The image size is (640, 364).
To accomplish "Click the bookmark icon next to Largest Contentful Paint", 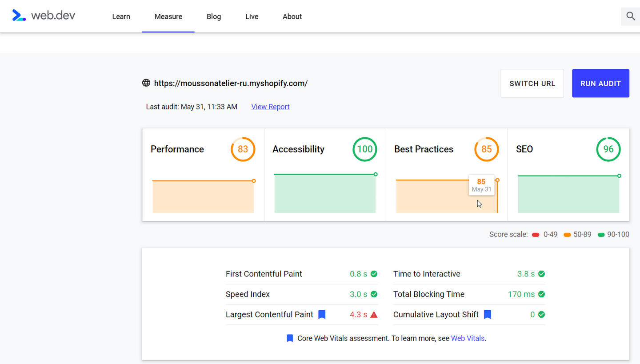I will point(322,314).
